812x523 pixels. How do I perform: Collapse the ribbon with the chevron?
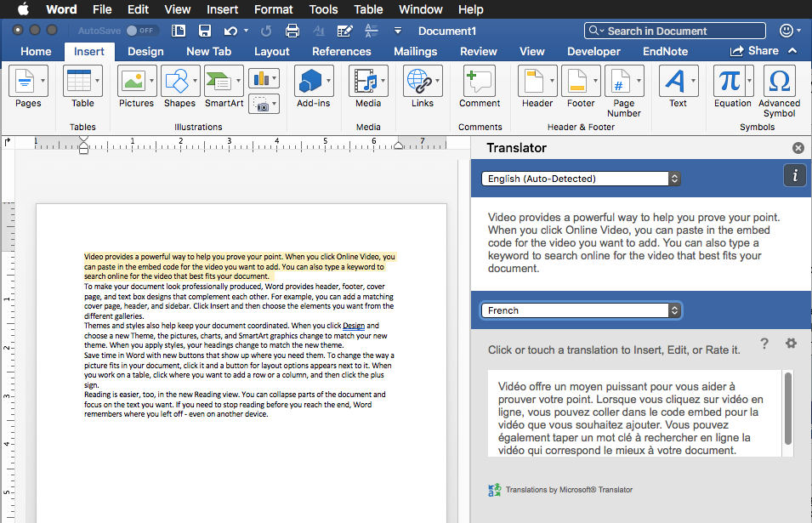792,51
